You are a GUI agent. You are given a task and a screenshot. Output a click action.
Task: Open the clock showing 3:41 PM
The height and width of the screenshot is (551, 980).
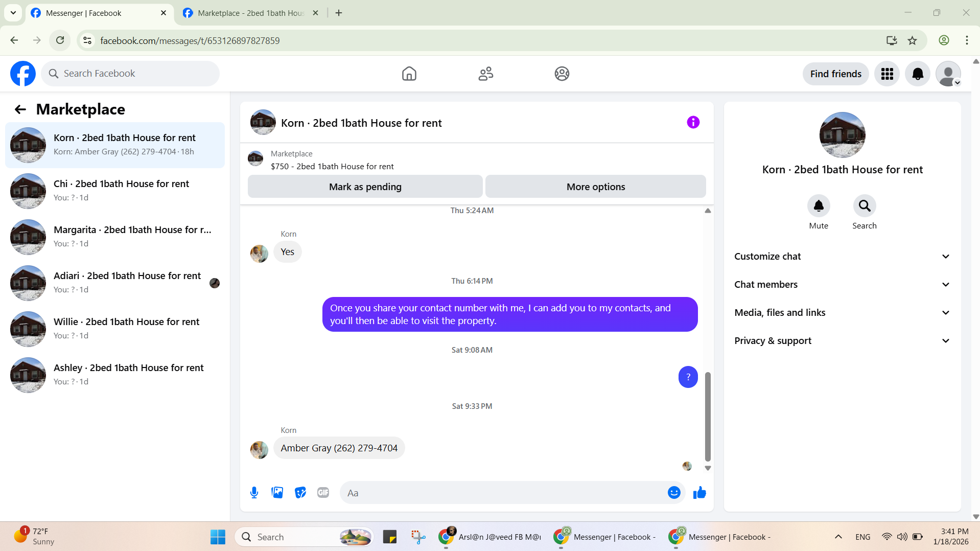[x=951, y=537]
